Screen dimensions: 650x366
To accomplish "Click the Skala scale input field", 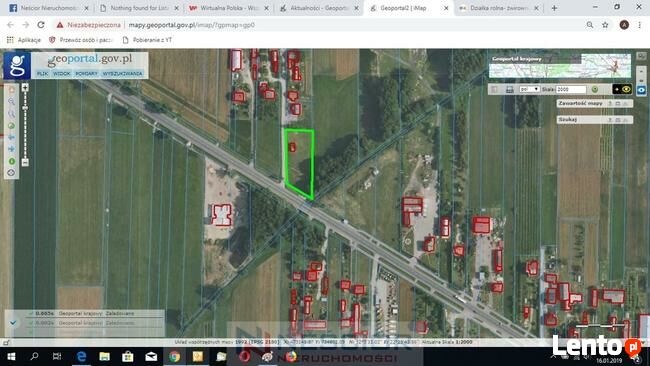I will (571, 90).
